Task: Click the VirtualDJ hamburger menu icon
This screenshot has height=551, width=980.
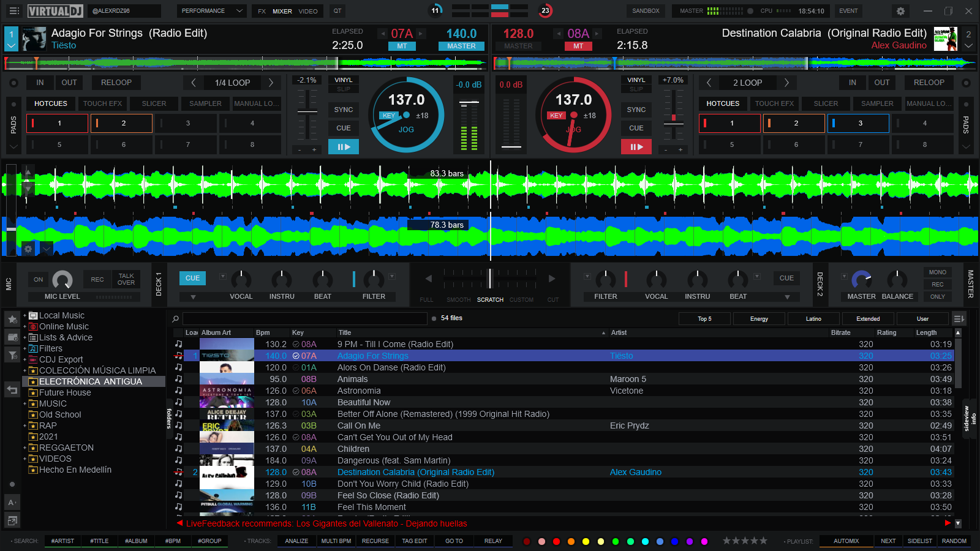Action: click(14, 11)
